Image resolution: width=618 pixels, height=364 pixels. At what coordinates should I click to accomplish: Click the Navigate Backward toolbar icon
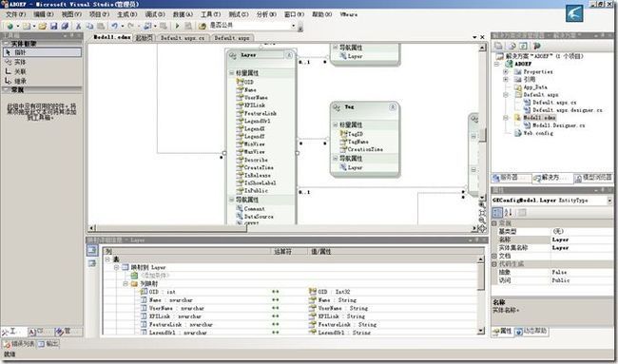tap(147, 26)
